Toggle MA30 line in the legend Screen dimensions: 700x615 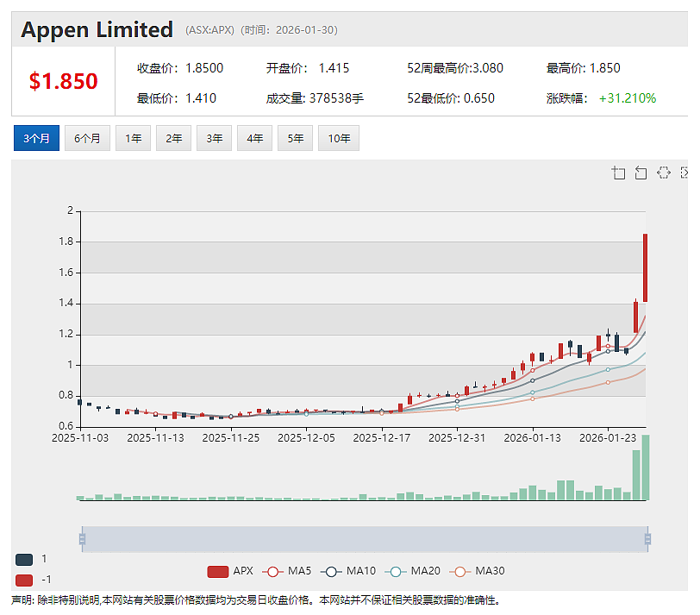tap(477, 571)
